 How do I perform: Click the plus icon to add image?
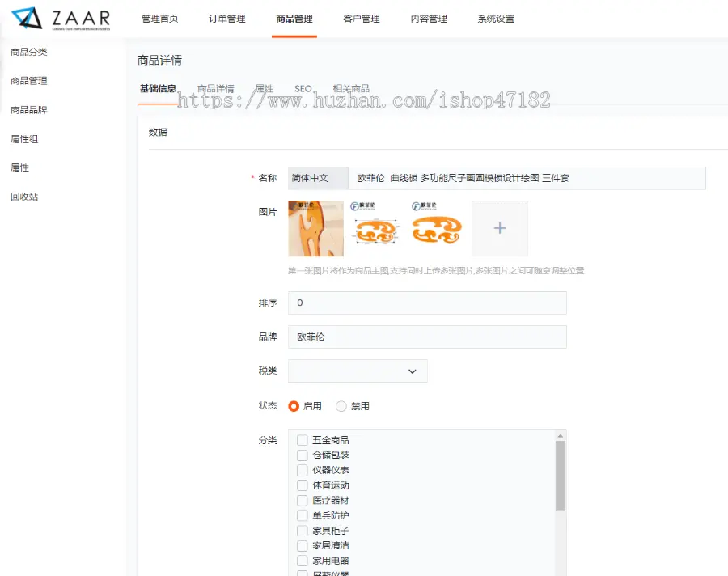(x=500, y=229)
